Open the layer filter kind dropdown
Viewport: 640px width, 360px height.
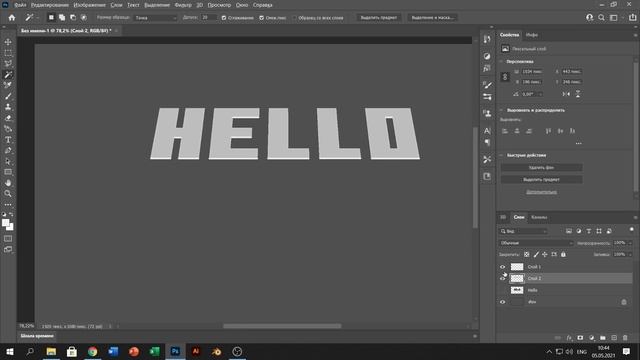pos(524,231)
